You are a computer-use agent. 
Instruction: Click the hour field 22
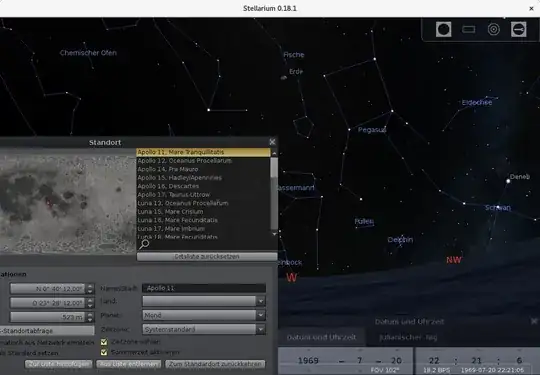434,361
